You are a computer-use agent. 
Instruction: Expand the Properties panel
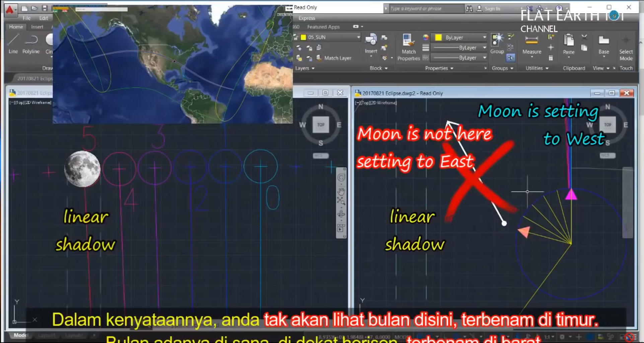(439, 68)
